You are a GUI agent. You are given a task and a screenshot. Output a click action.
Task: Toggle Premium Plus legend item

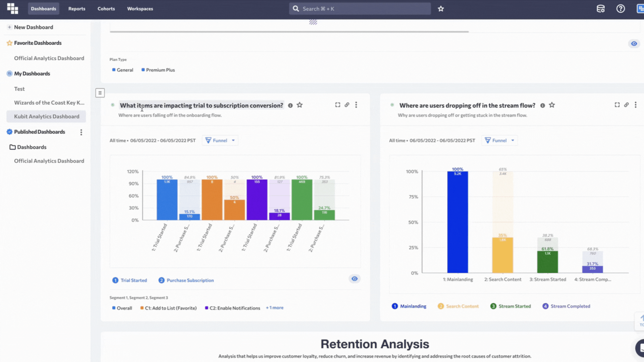point(158,70)
